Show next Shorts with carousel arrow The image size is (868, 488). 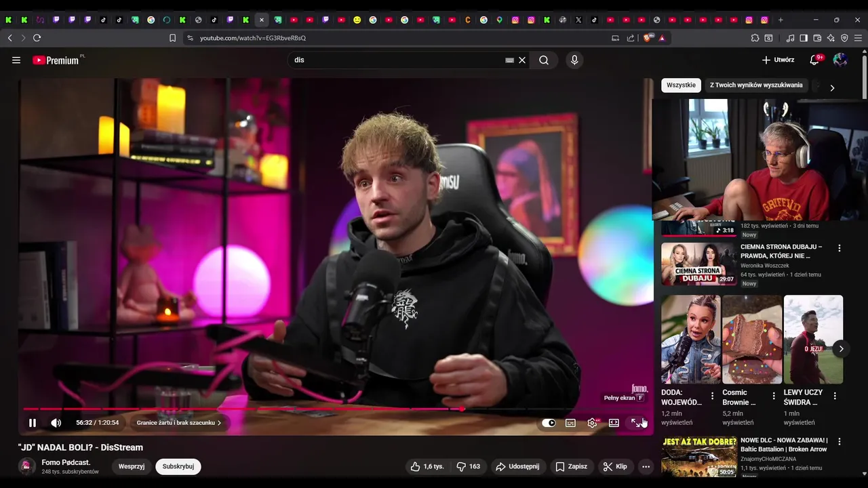pyautogui.click(x=841, y=349)
